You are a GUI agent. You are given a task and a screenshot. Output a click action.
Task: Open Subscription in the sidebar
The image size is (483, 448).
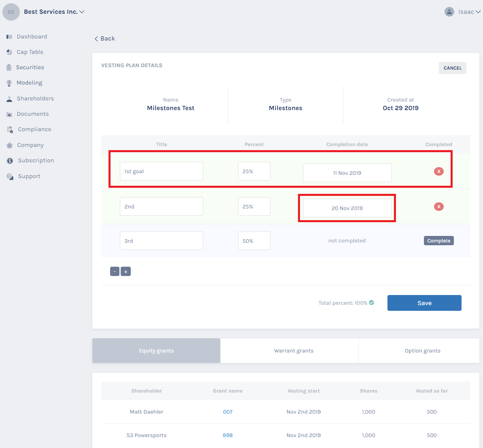pos(36,160)
